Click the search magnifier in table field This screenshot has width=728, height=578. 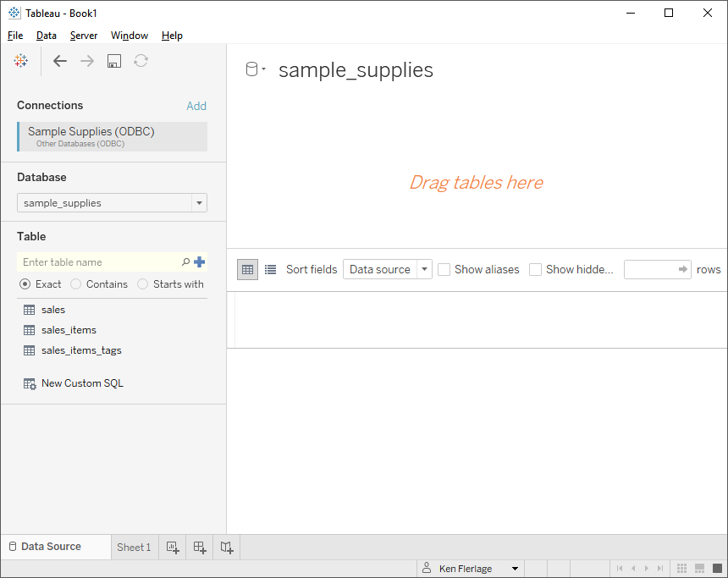point(185,262)
